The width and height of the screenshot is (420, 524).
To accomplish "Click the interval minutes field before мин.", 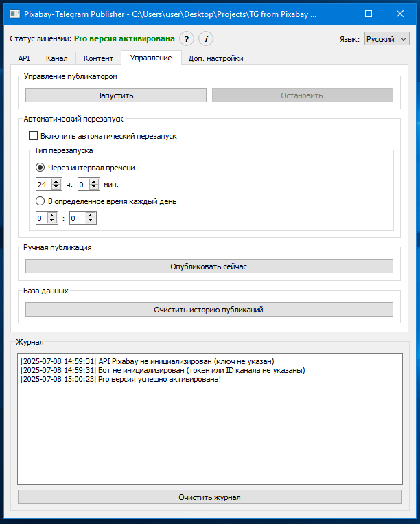I will point(84,185).
